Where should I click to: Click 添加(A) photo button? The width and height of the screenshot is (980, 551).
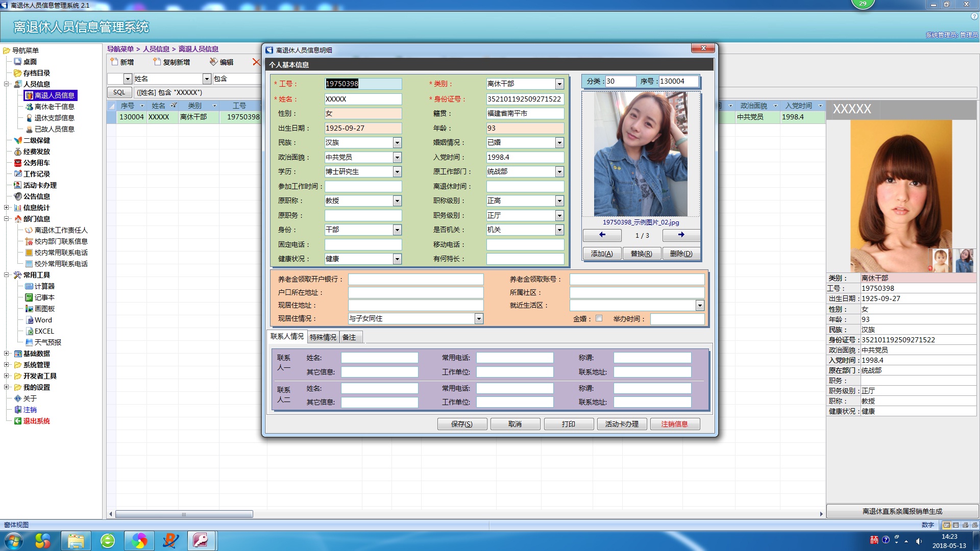(x=602, y=254)
